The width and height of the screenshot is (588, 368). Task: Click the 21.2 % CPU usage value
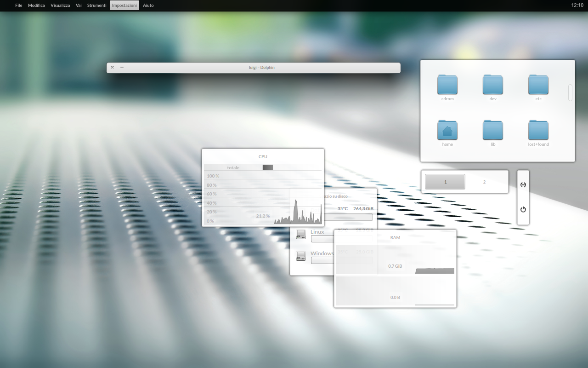pyautogui.click(x=263, y=216)
